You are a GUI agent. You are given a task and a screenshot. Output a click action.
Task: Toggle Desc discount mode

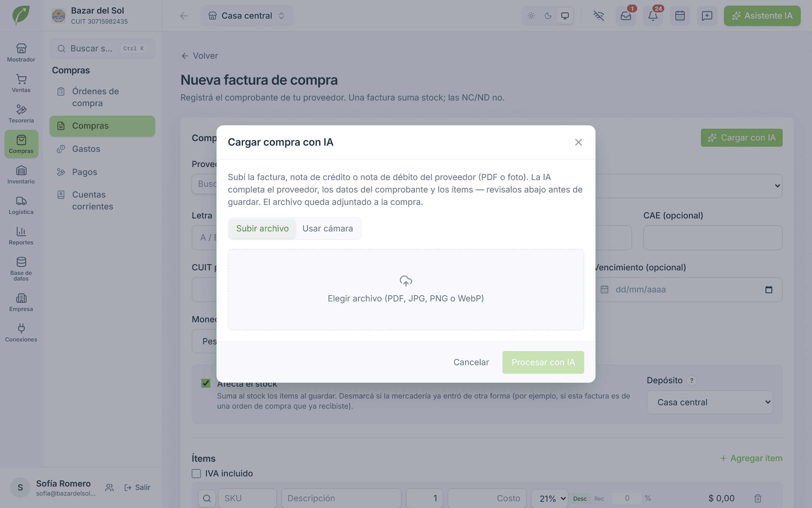pyautogui.click(x=580, y=499)
